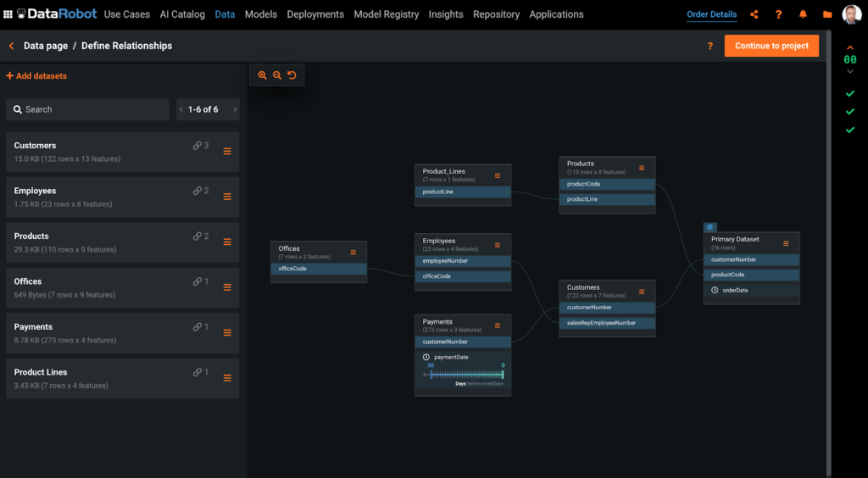This screenshot has width=868, height=478.
Task: Zoom out on the relationship canvas
Action: tap(277, 75)
